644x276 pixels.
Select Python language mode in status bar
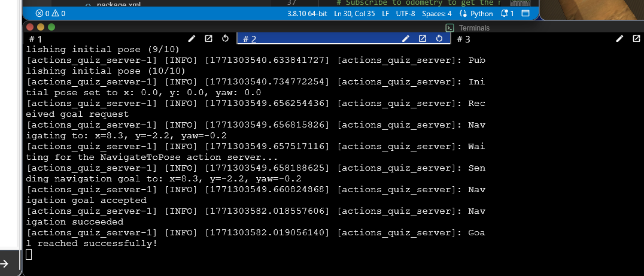pos(476,13)
